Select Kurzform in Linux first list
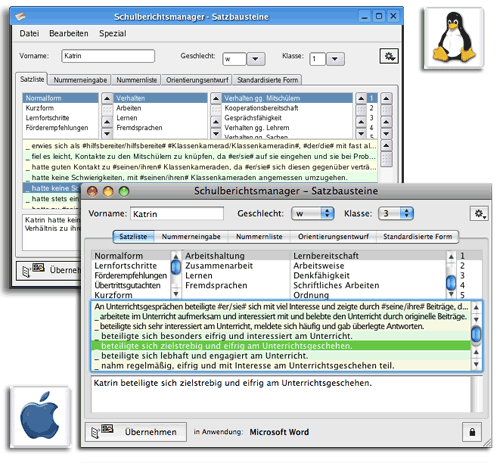 [x=60, y=108]
